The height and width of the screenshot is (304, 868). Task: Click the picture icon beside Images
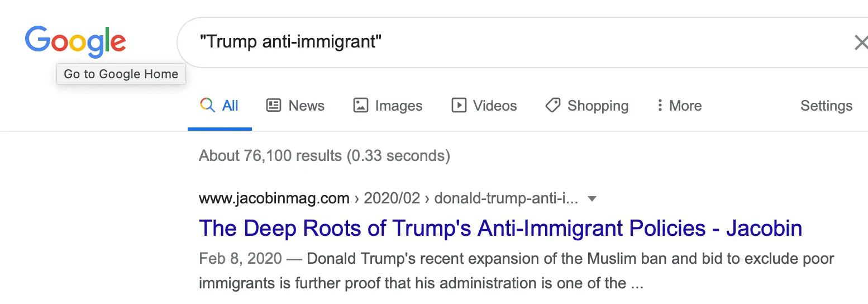pyautogui.click(x=361, y=106)
